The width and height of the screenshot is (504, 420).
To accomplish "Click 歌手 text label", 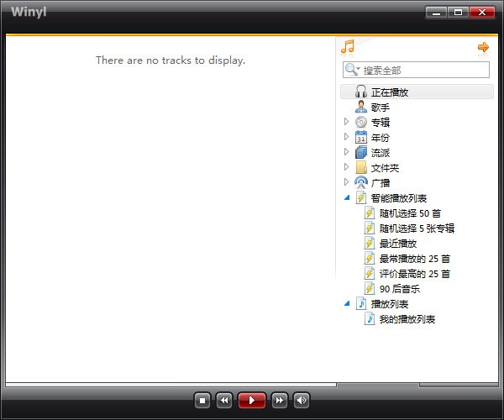I will [381, 108].
